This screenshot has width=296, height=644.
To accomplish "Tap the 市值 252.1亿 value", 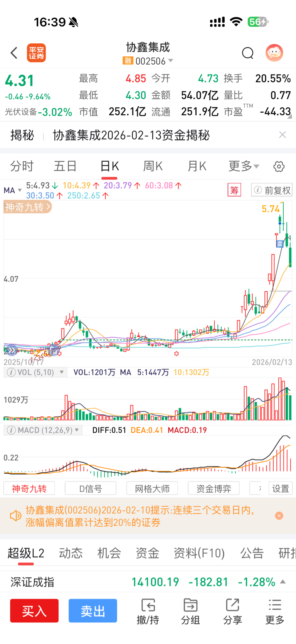I will coord(127,112).
